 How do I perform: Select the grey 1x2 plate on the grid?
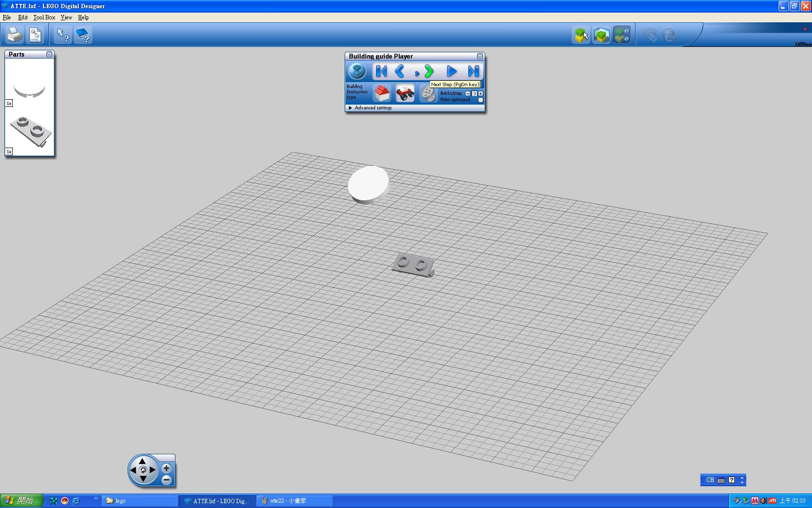click(x=413, y=265)
